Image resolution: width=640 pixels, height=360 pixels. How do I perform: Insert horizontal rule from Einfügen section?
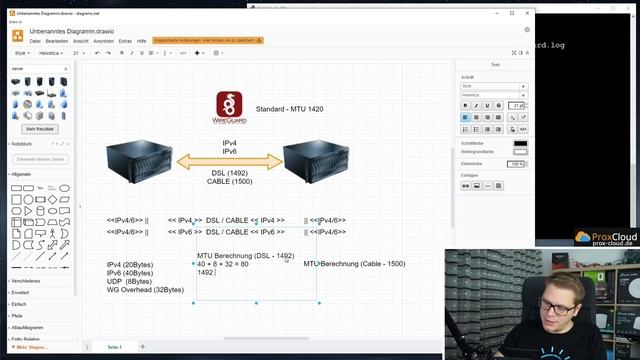coord(488,186)
